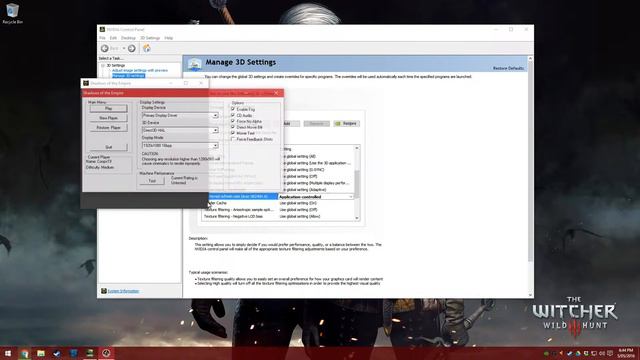Click settings list scroll down arrow
Viewport: 640px width, 360px height.
click(x=357, y=218)
